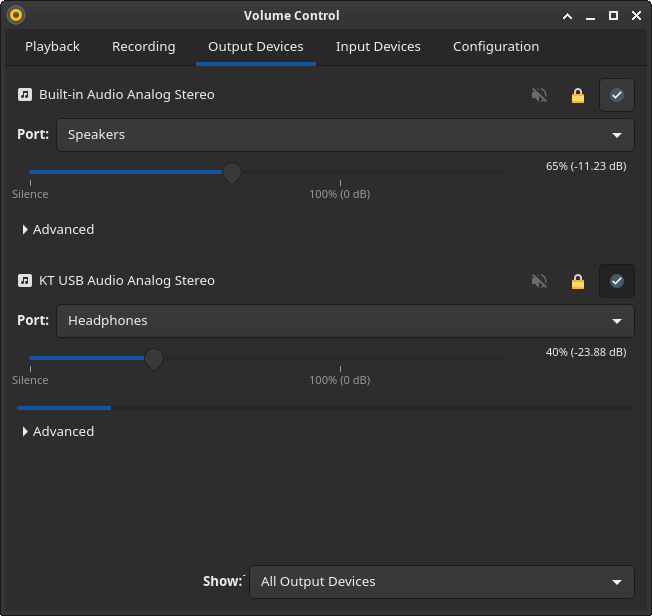The image size is (652, 616).
Task: Set Built-in Audio as fallback device
Action: [x=616, y=95]
